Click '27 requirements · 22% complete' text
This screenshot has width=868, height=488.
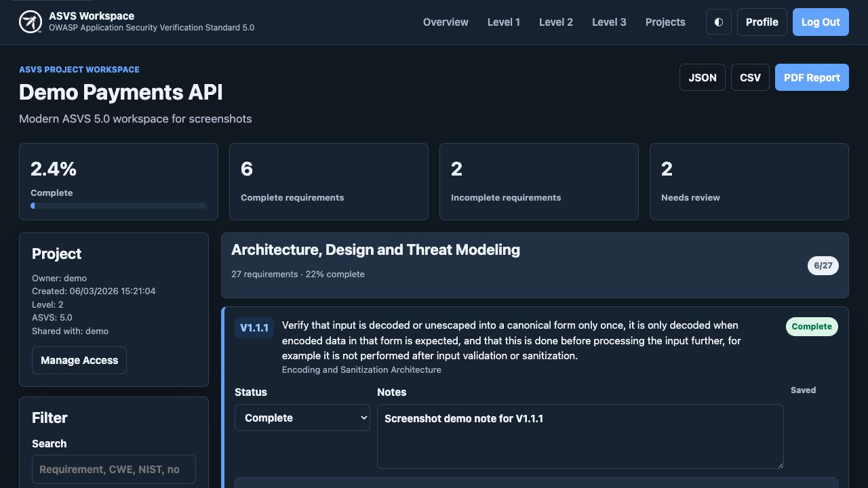[x=298, y=274]
